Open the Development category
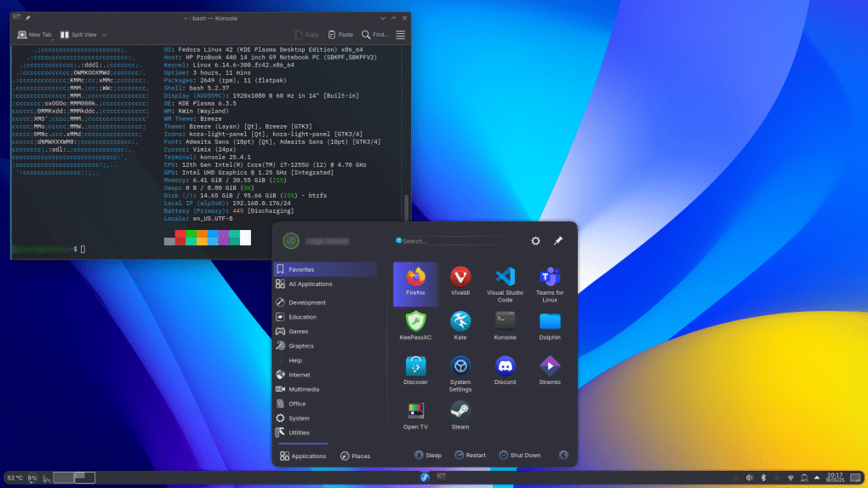The image size is (868, 488). (325, 302)
